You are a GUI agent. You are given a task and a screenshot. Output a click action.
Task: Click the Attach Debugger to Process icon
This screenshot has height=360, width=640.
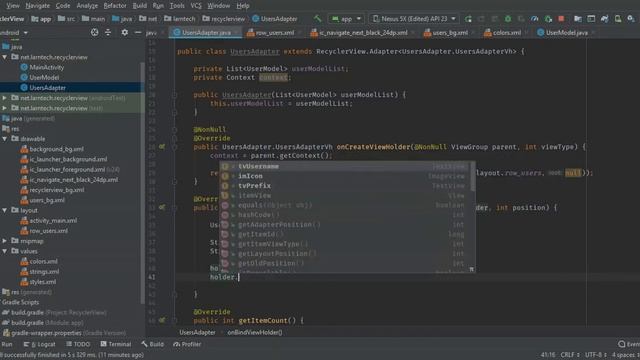(x=548, y=19)
